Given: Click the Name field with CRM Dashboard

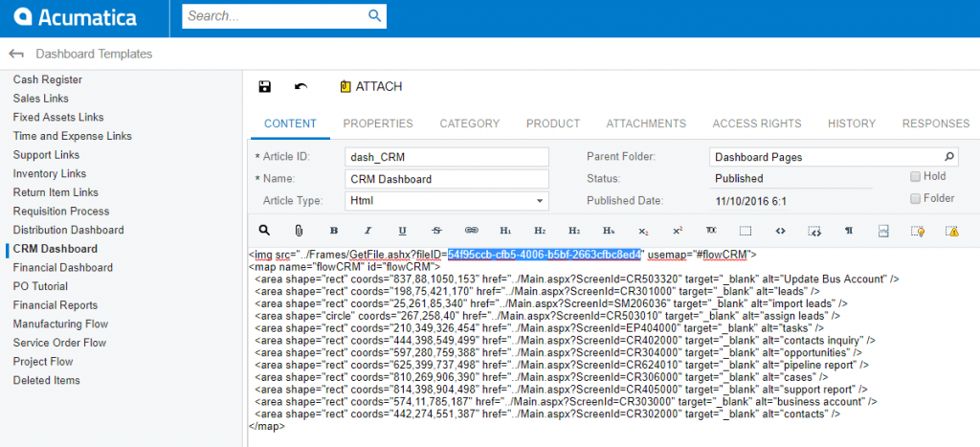Looking at the screenshot, I should point(447,179).
